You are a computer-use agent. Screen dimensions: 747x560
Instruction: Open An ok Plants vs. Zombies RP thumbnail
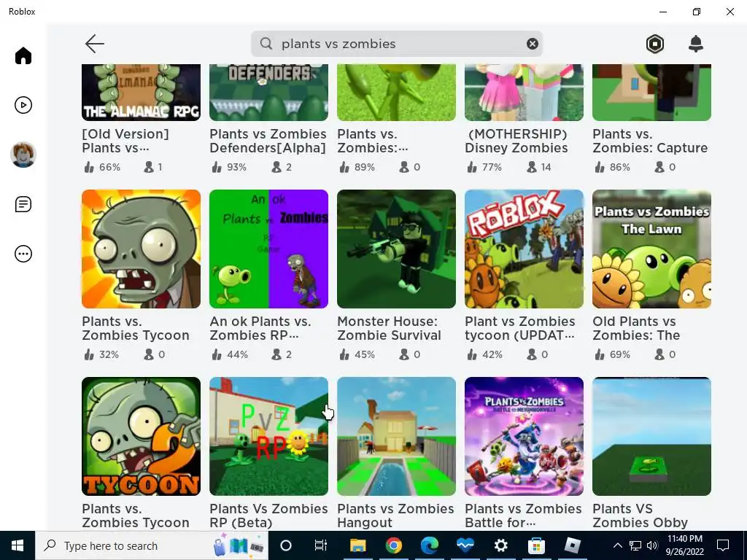tap(268, 249)
